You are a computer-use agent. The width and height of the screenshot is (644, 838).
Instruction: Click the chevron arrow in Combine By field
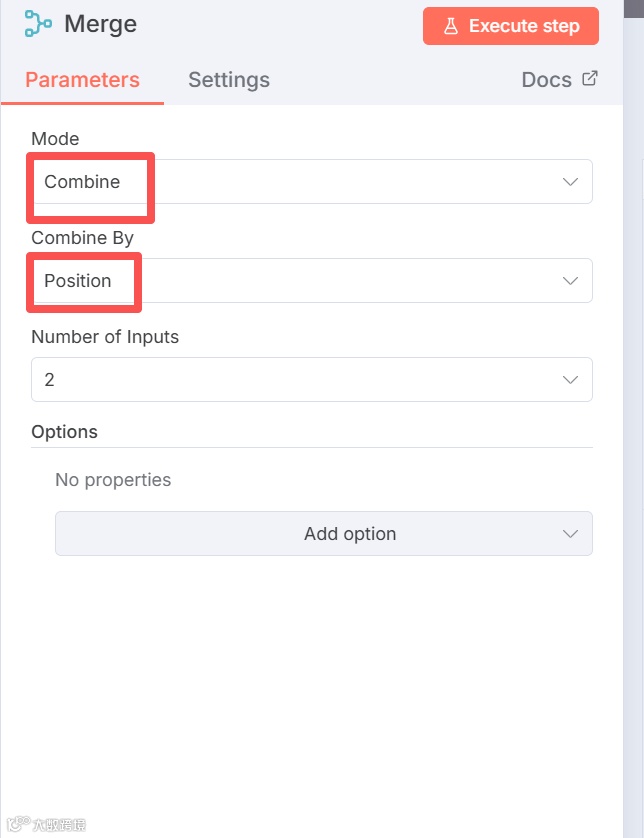click(x=570, y=281)
